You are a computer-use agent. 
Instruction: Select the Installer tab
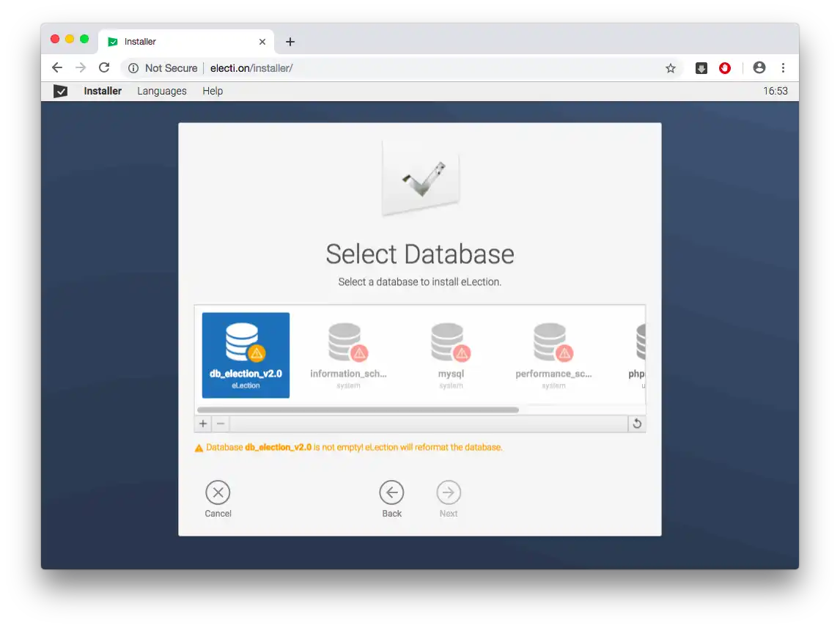click(x=186, y=42)
